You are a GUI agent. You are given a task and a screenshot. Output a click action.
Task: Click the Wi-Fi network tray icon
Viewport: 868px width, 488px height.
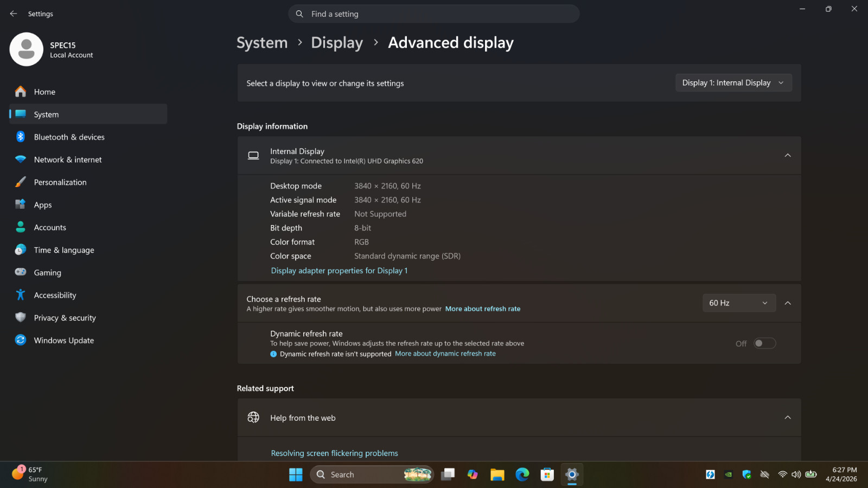(x=782, y=474)
